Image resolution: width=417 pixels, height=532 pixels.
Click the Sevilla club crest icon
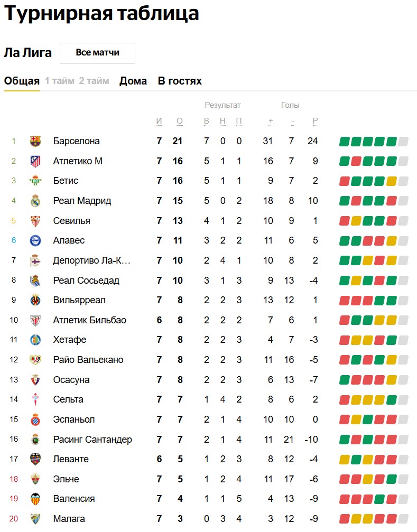[x=35, y=221]
